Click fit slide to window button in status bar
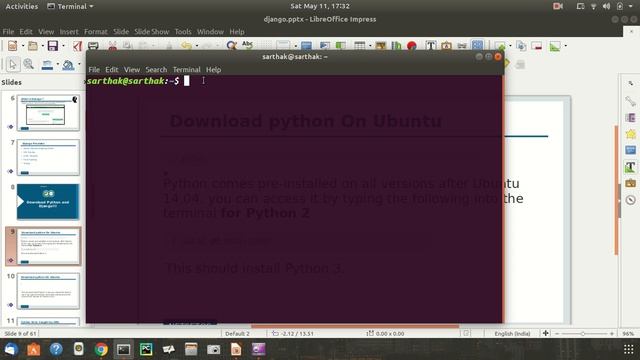The image size is (640, 360). [546, 333]
